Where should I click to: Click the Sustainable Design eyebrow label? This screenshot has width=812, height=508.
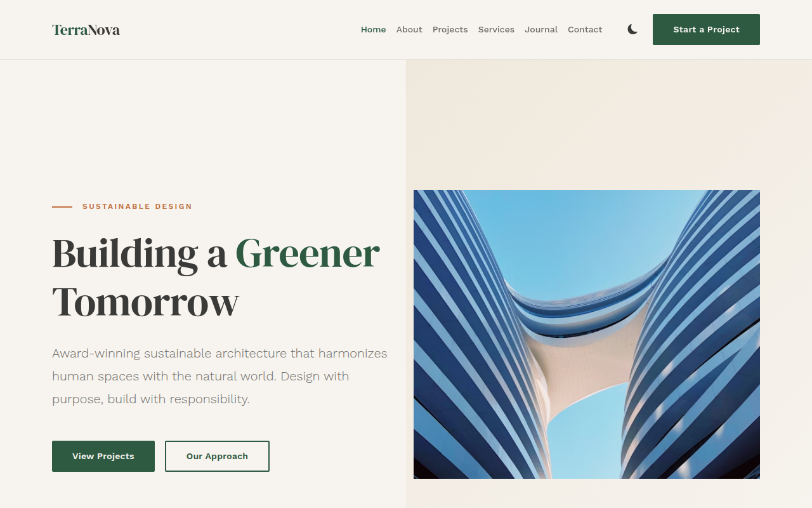point(137,206)
